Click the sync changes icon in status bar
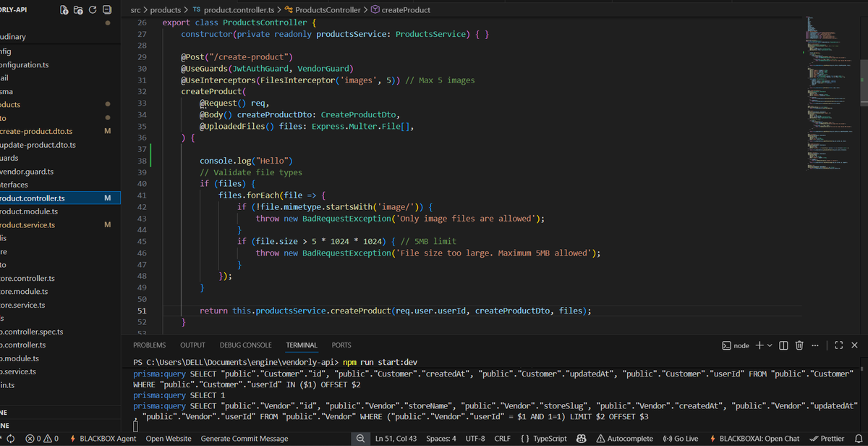Image resolution: width=868 pixels, height=446 pixels. tap(9, 439)
